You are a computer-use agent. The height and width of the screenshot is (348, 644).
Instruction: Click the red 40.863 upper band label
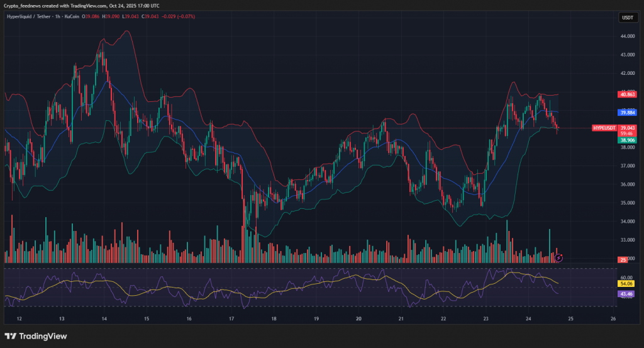pos(628,94)
